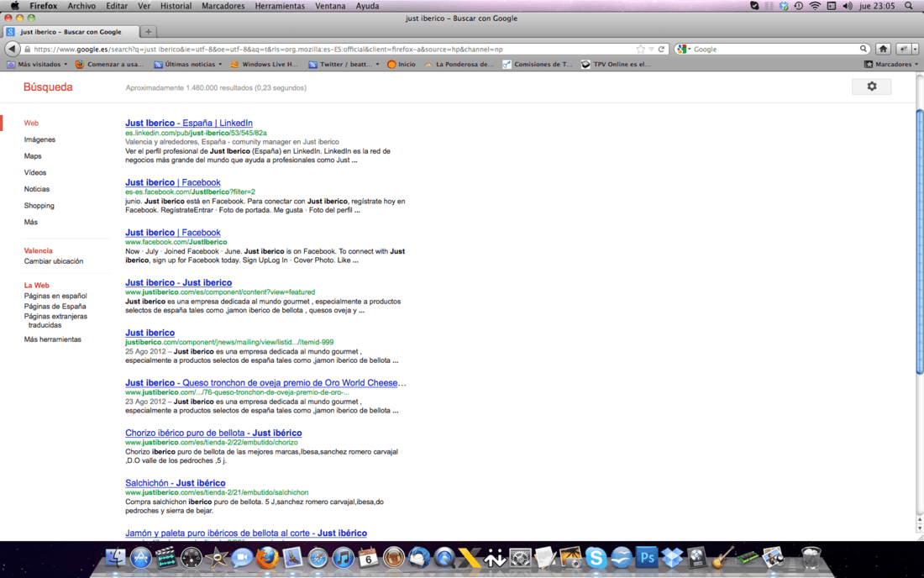The image size is (924, 578).
Task: Open Spotlight search in the menu bar
Action: [x=909, y=6]
